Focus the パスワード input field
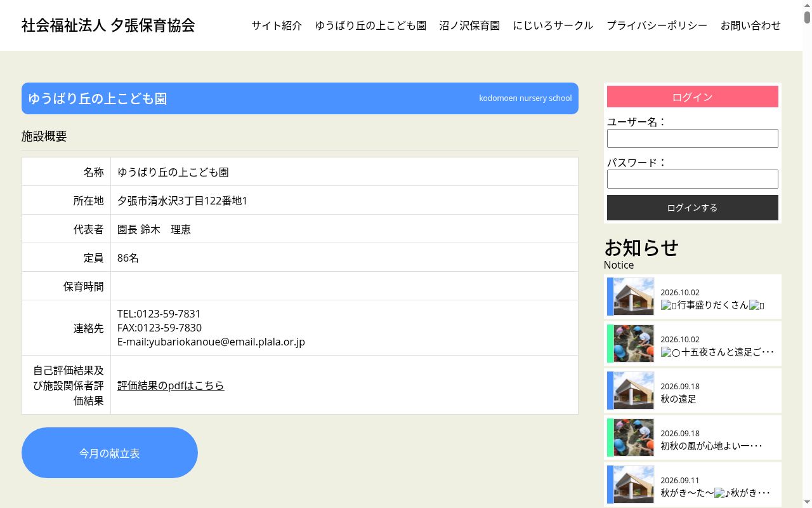 [x=693, y=179]
